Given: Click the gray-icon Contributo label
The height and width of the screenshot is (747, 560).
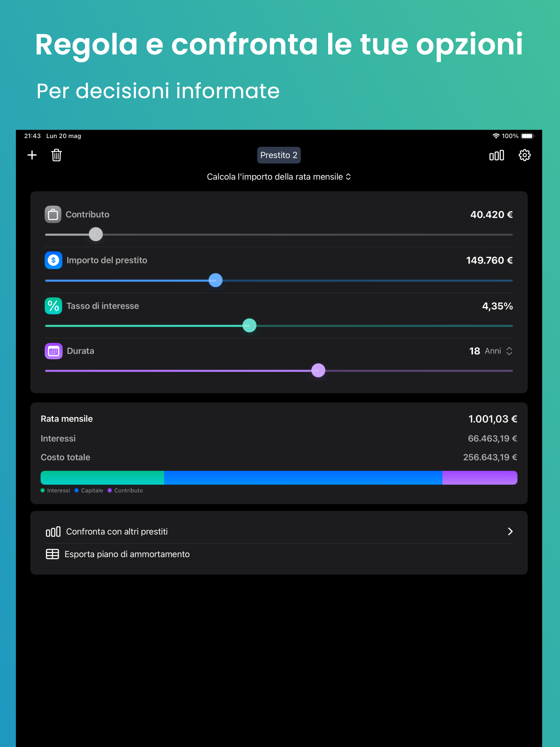Looking at the screenshot, I should click(x=87, y=214).
